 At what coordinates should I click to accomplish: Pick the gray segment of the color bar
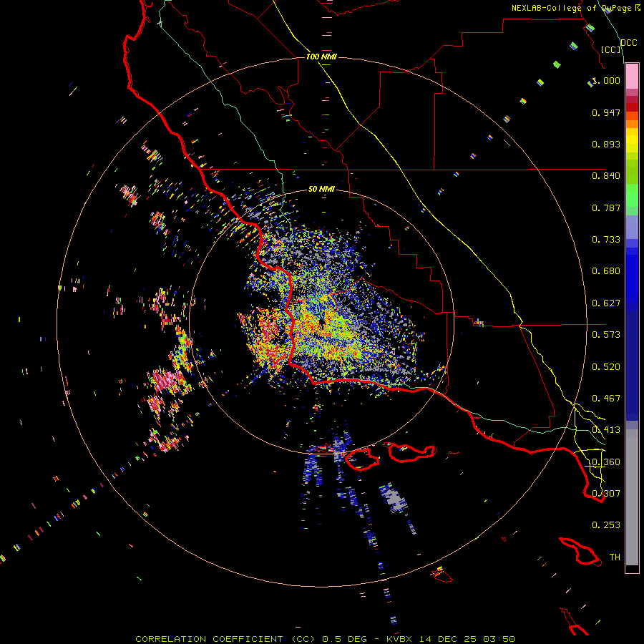coord(632,497)
